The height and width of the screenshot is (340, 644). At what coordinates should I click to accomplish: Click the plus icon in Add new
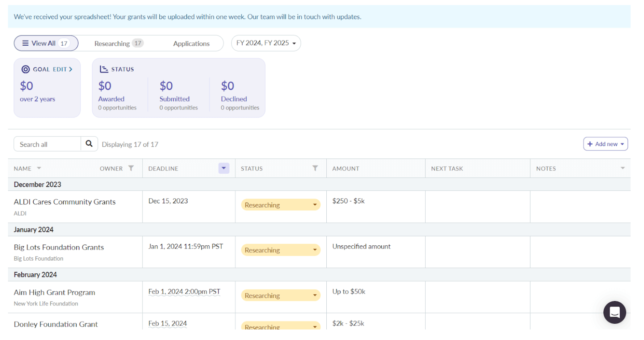coord(590,144)
